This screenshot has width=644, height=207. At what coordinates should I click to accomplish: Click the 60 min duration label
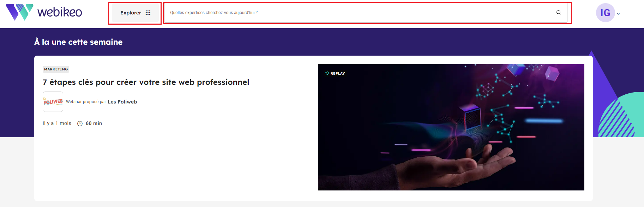point(94,124)
